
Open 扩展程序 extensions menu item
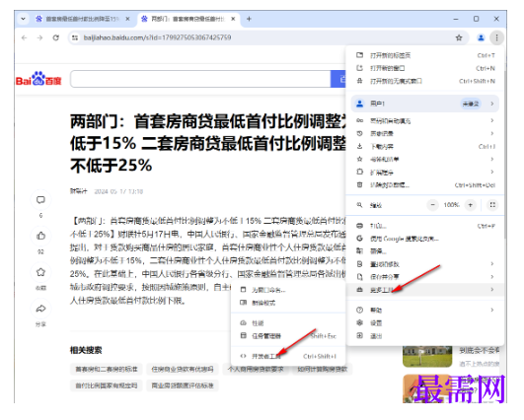pyautogui.click(x=425, y=172)
